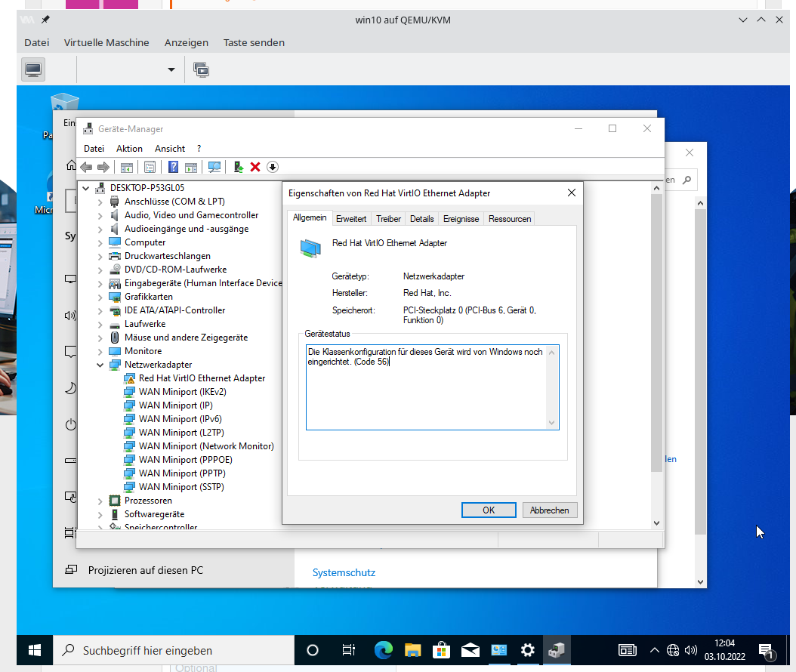Switch to the Details tab
Screen dimensions: 796x672
(422, 219)
